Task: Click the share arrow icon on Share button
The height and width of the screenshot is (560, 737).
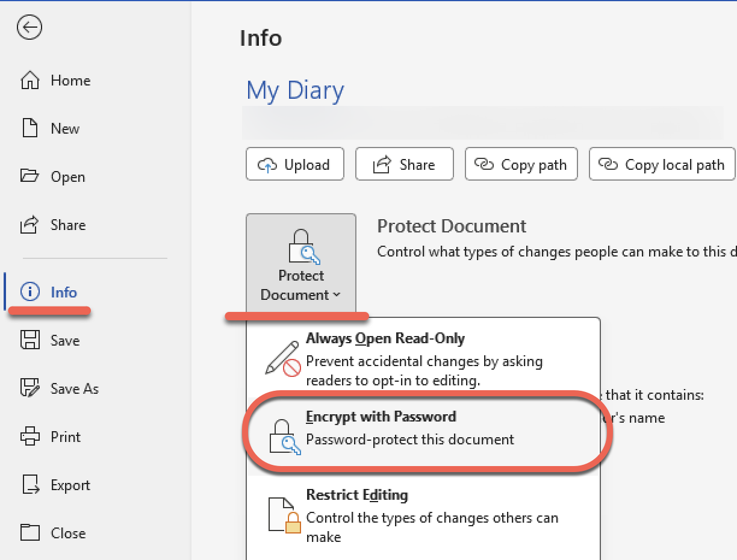Action: point(382,164)
